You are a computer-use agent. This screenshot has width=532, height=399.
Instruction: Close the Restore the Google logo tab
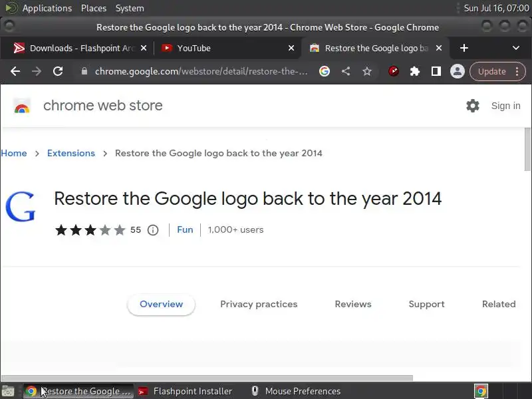click(x=439, y=48)
